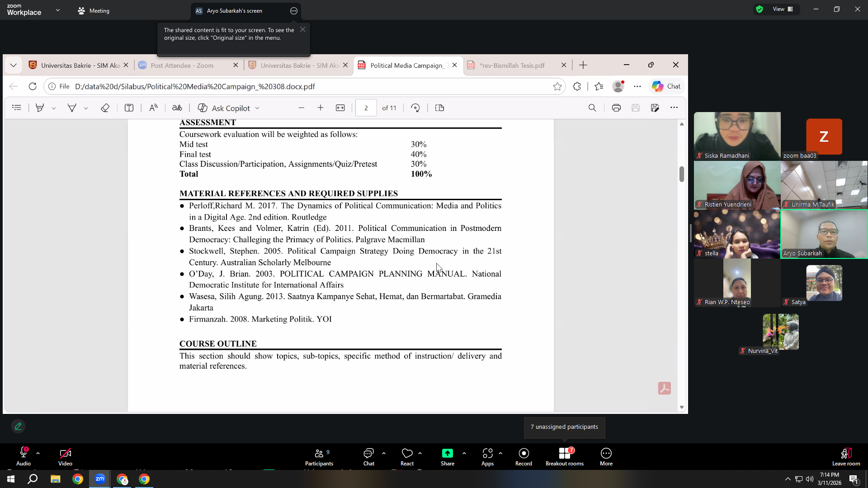Viewport: 868px width, 488px height.
Task: Zoom in the PDF with plus
Action: point(321,108)
